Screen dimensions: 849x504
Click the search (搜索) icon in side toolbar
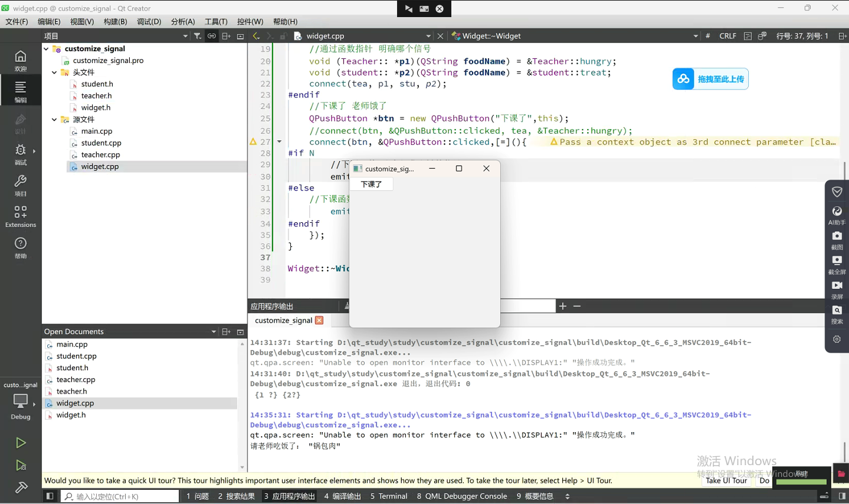837,314
